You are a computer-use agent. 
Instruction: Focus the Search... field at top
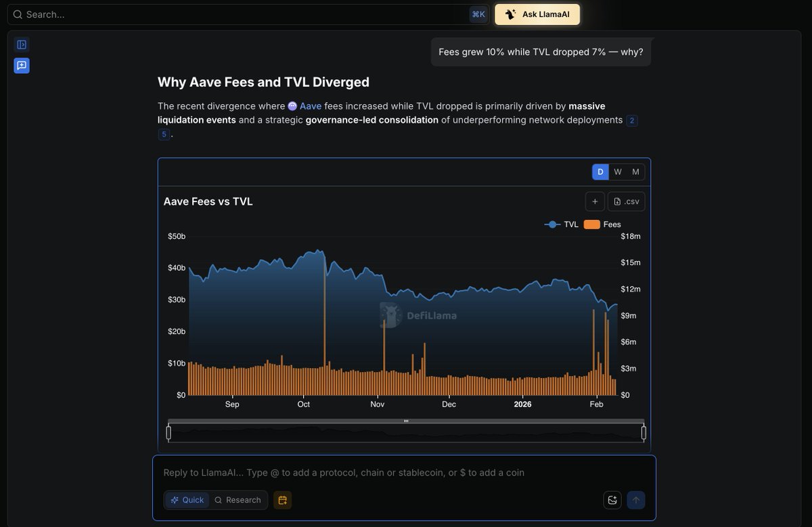point(247,14)
